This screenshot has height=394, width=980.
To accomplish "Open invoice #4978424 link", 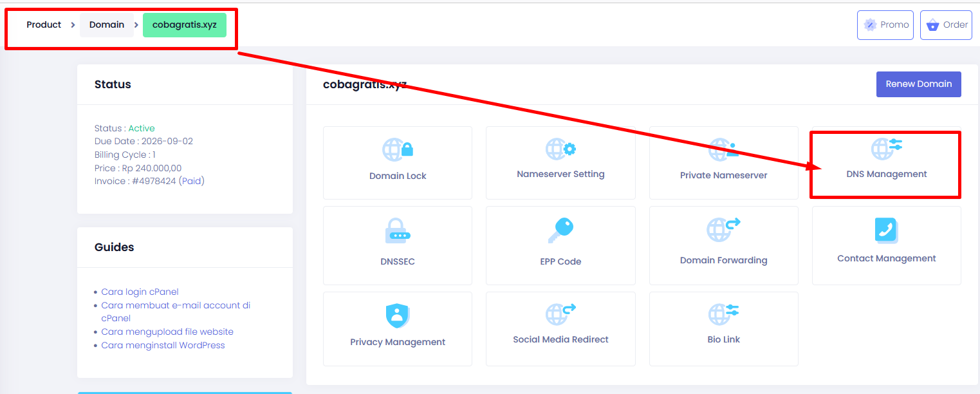I will pos(153,181).
